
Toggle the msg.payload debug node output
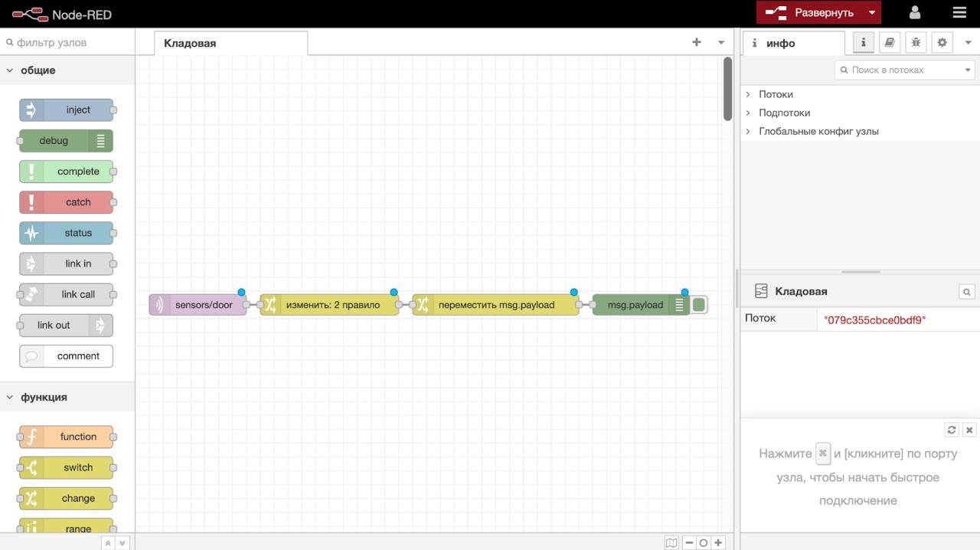click(x=699, y=305)
